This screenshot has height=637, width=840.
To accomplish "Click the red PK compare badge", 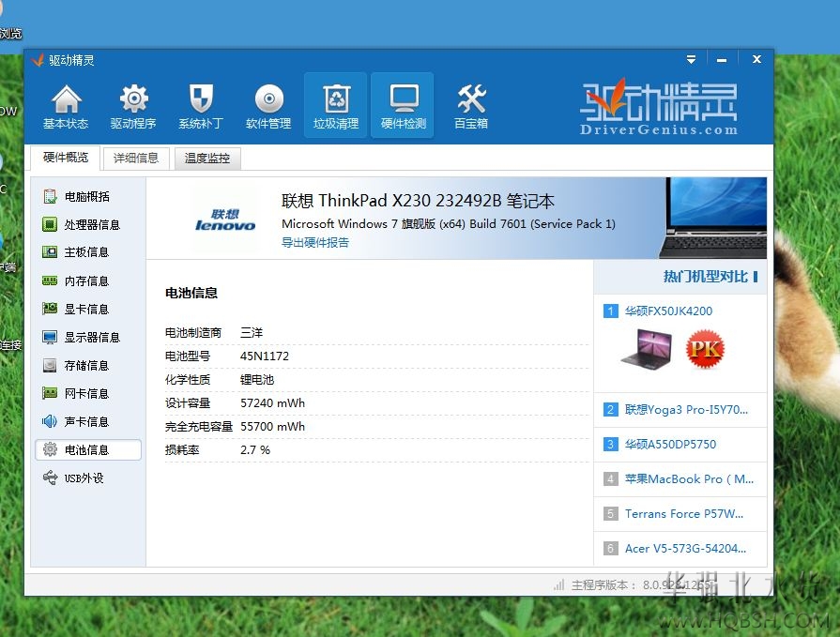I will coord(705,350).
